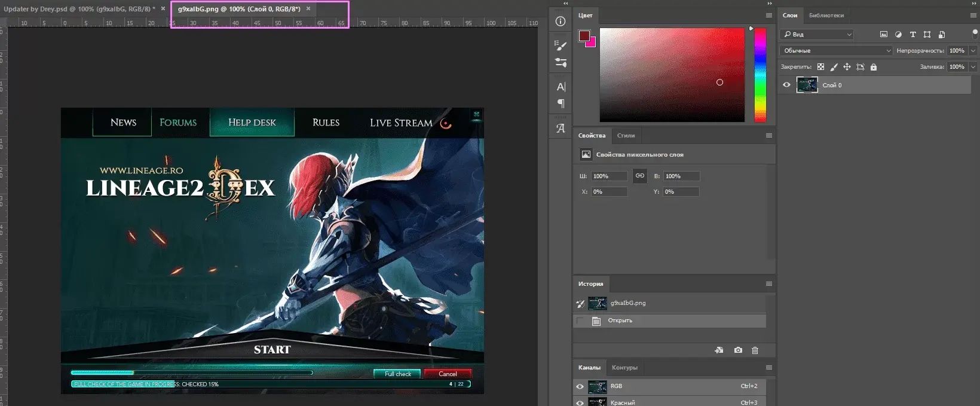The width and height of the screenshot is (980, 406).
Task: Switch to the Контуры tab
Action: pos(624,368)
